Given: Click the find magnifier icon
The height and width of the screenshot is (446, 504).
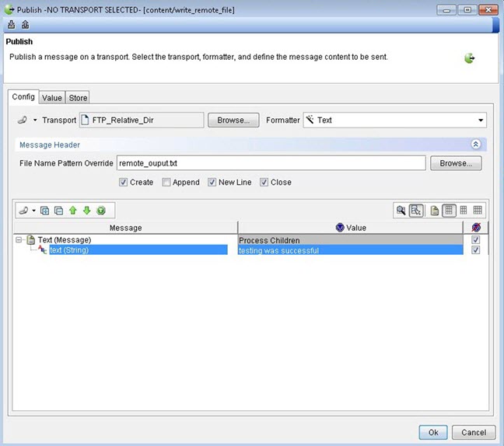Looking at the screenshot, I should pyautogui.click(x=401, y=211).
